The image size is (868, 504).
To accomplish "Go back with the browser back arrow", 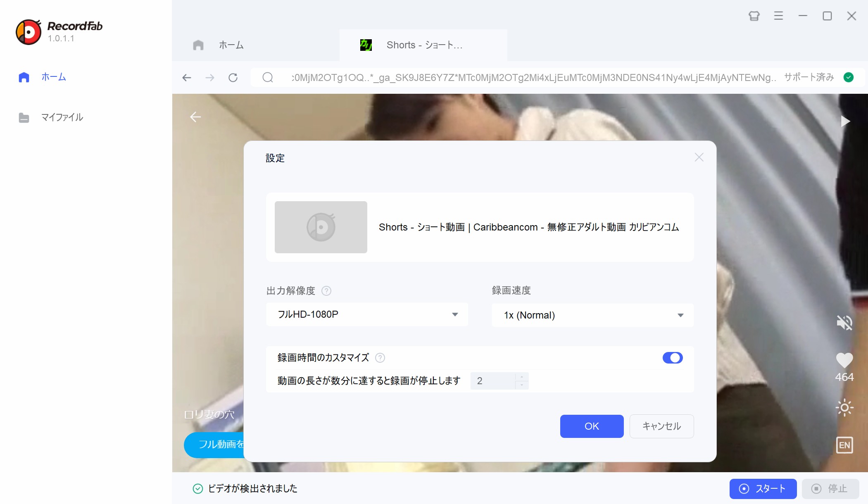I will click(x=187, y=77).
